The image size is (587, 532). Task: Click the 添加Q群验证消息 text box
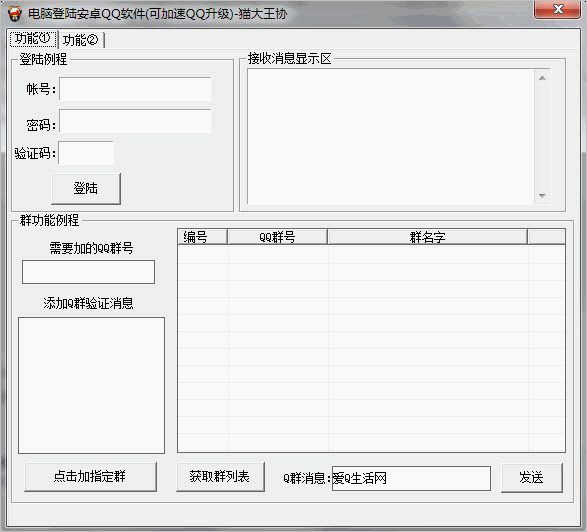click(x=91, y=385)
